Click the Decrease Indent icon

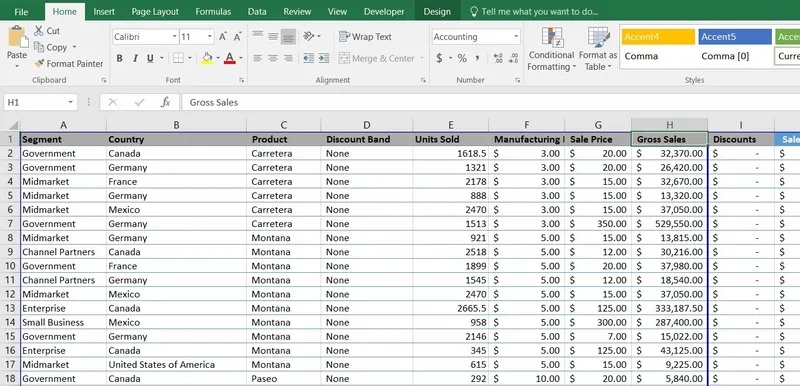coord(308,58)
